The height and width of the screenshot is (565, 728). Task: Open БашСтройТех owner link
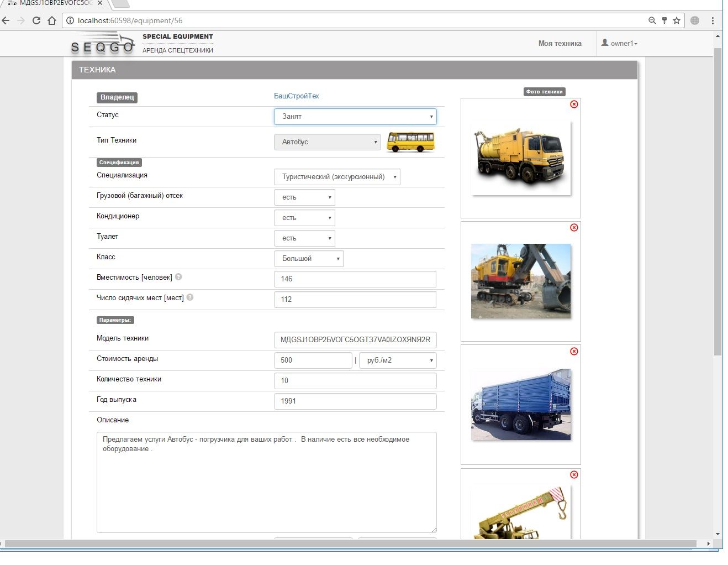coord(297,96)
